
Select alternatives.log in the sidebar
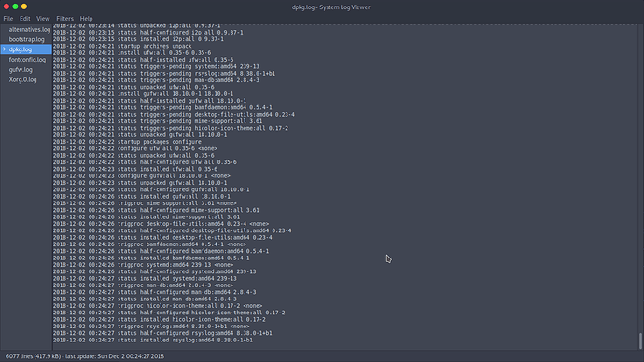tap(30, 30)
